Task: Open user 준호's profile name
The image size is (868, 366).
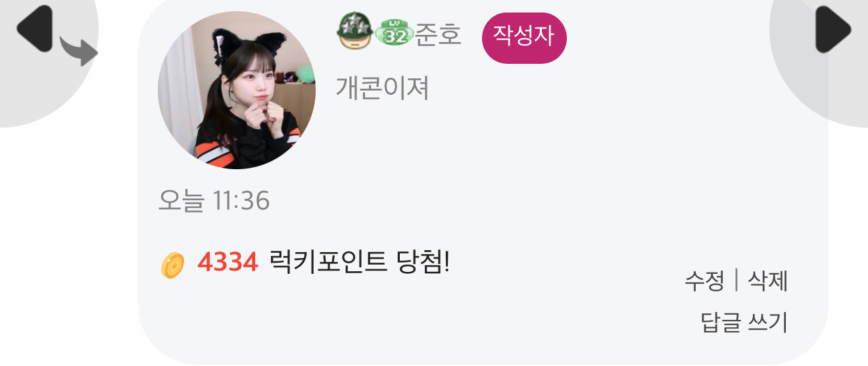Action: pos(438,34)
